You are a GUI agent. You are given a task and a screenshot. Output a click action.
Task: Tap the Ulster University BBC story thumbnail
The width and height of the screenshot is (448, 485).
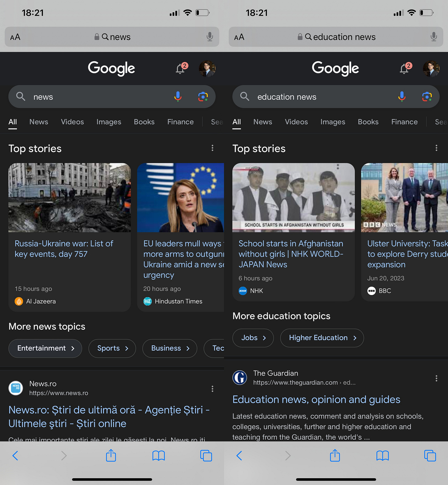click(405, 197)
